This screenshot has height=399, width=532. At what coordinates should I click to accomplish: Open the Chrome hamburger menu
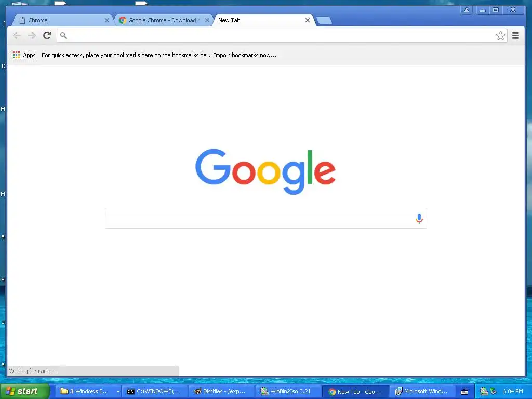(x=515, y=36)
